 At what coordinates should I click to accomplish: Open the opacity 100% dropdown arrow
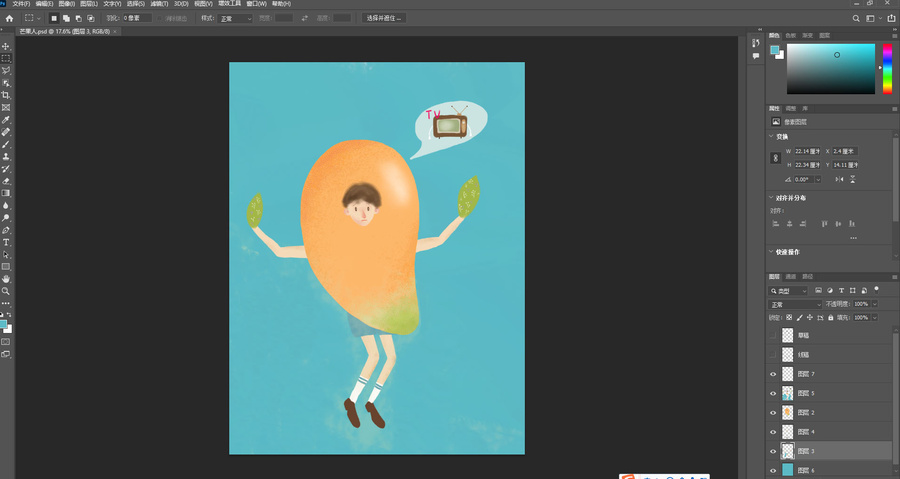(875, 304)
